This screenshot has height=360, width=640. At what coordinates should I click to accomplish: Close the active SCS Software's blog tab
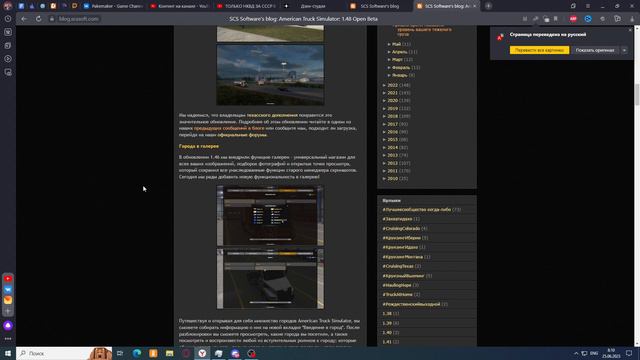click(x=474, y=6)
